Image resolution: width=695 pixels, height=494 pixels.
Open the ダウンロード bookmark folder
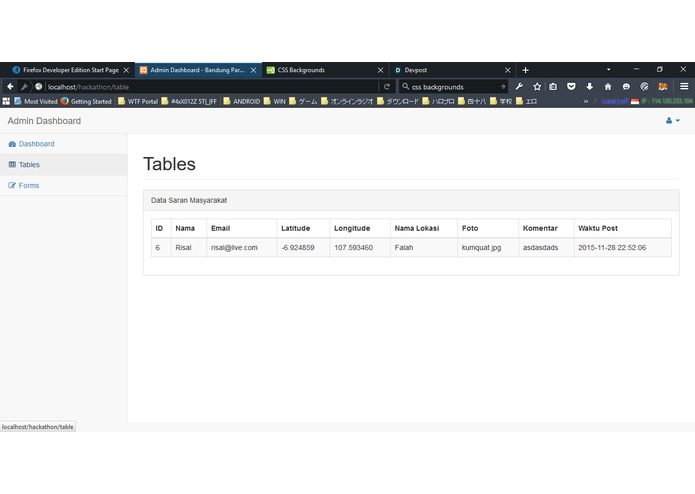coord(398,101)
